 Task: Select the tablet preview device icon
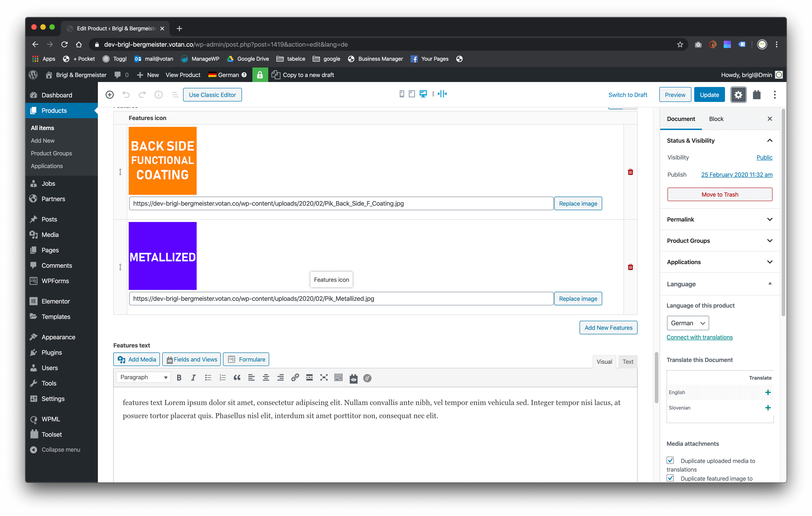[412, 94]
